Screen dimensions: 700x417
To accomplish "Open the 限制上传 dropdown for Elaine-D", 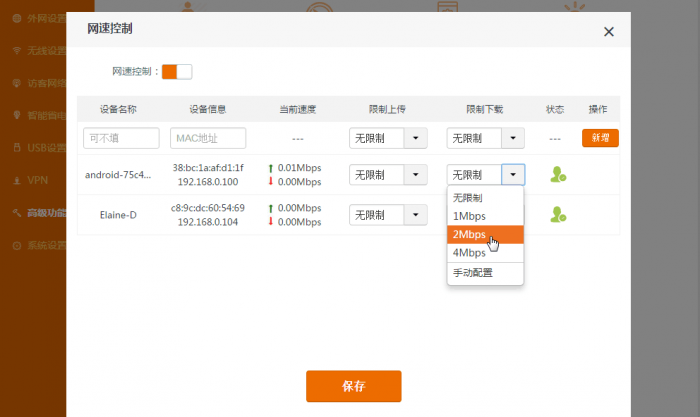I will [x=414, y=214].
